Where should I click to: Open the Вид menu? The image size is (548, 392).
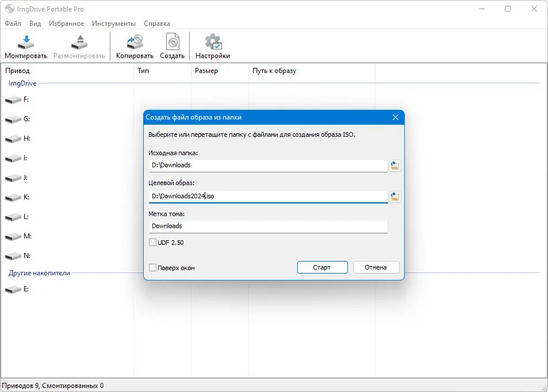(35, 24)
